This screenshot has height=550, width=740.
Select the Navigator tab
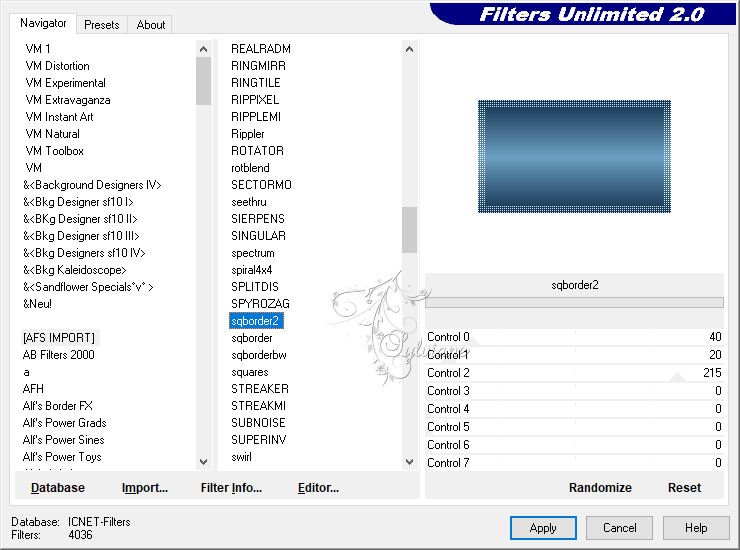[43, 23]
